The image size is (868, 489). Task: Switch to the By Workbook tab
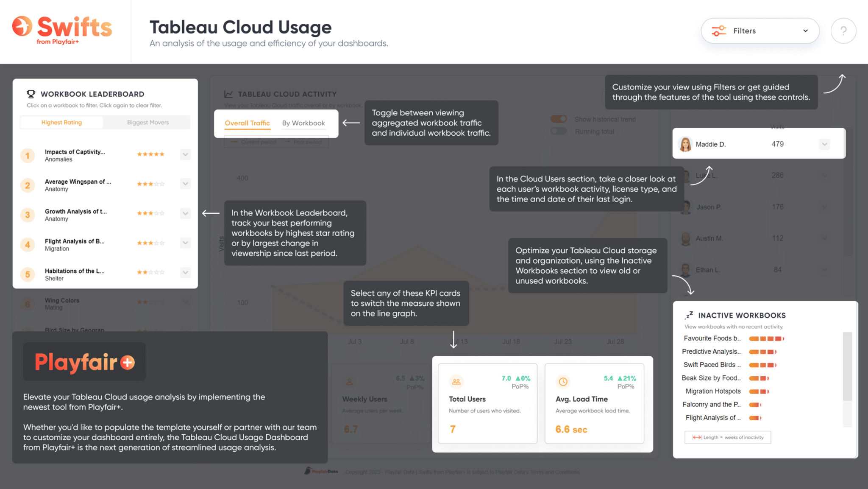303,123
